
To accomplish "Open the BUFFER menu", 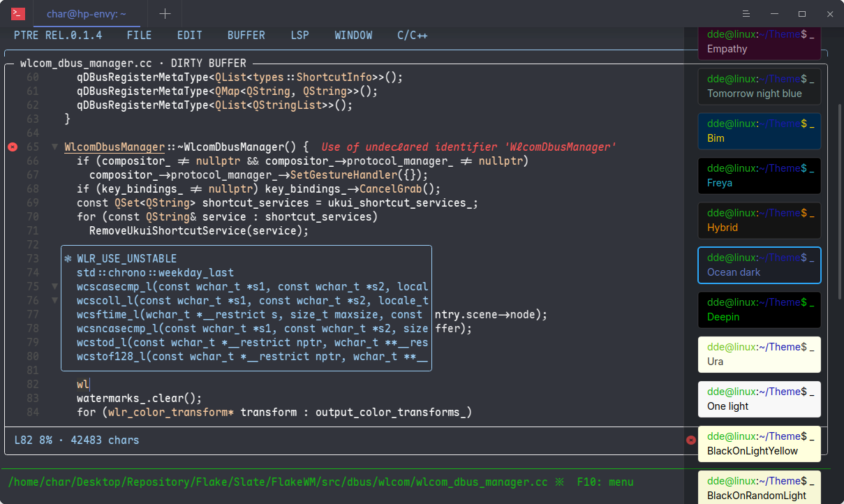I will 246,35.
